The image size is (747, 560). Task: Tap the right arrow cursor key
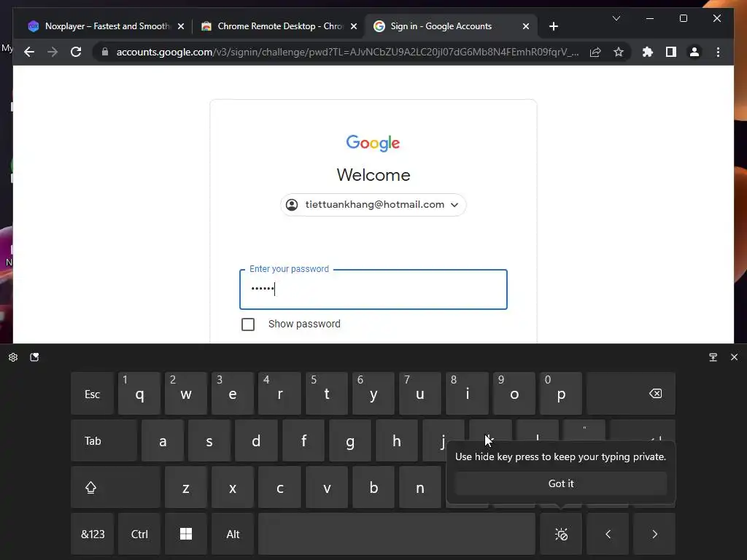654,534
